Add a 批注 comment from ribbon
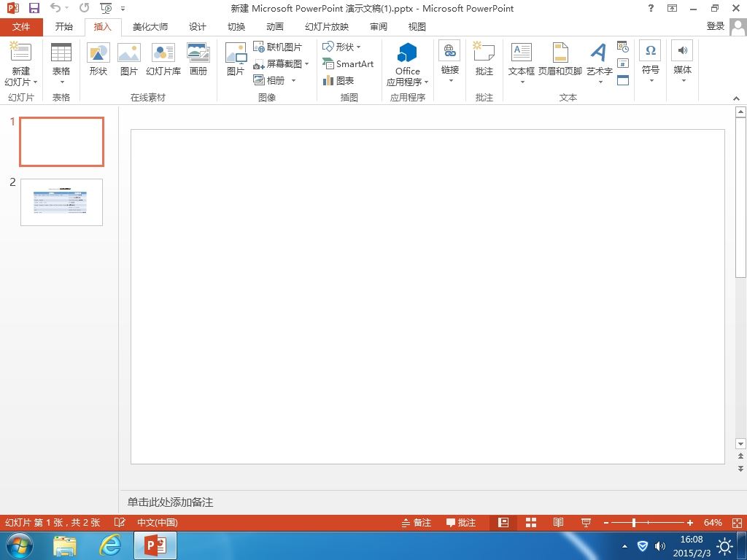 [484, 59]
